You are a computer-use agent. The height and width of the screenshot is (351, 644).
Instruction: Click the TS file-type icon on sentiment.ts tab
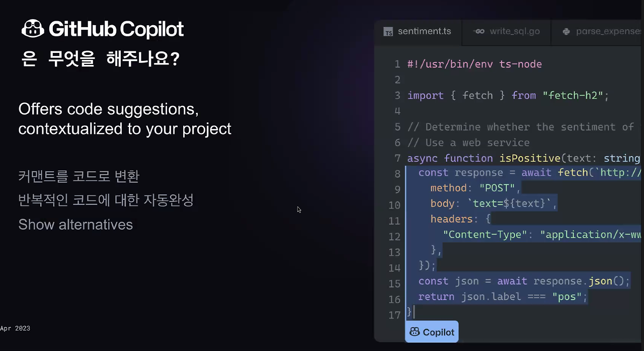tap(388, 31)
